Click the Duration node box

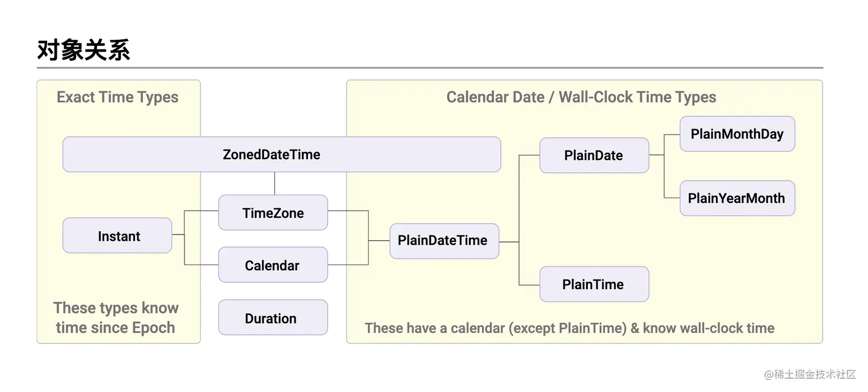pyautogui.click(x=273, y=318)
